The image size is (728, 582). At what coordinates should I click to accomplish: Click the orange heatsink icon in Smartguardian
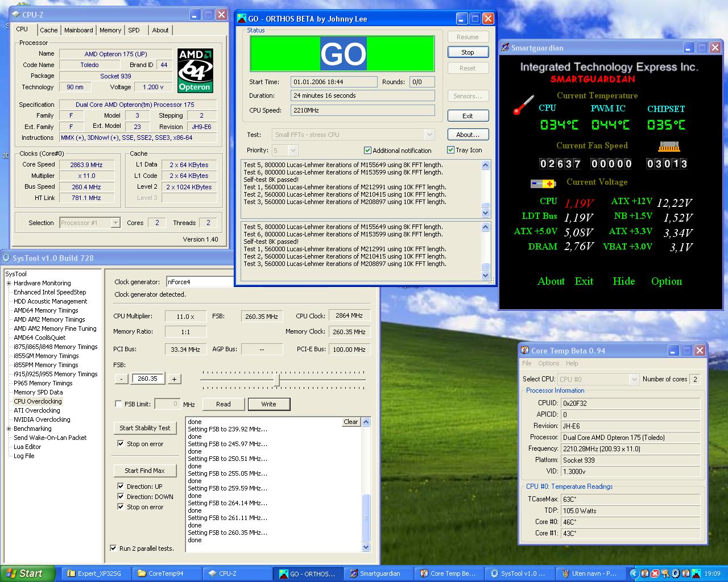click(669, 147)
